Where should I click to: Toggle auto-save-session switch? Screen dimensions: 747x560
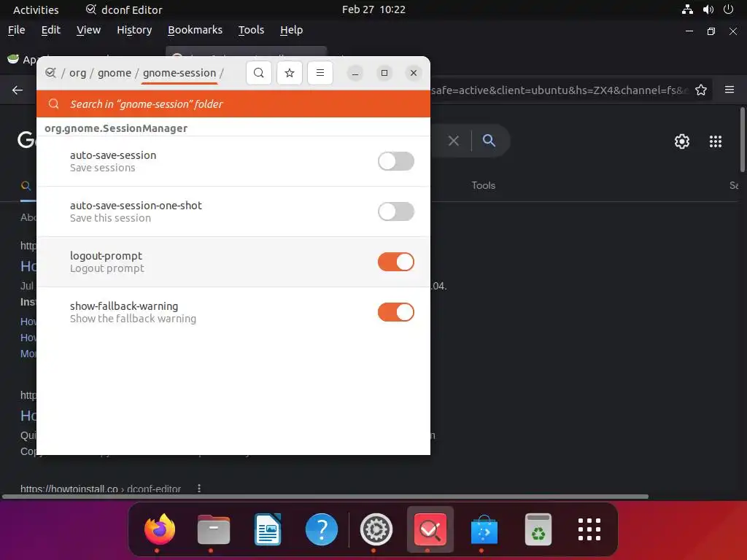pos(396,161)
